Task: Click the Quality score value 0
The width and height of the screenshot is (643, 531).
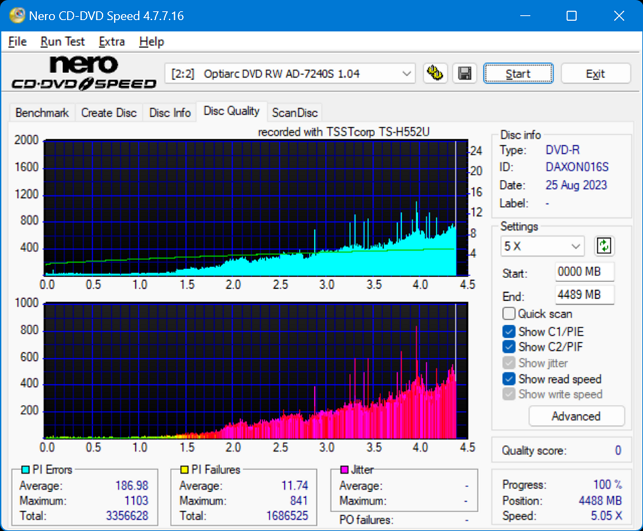Action: tap(618, 451)
